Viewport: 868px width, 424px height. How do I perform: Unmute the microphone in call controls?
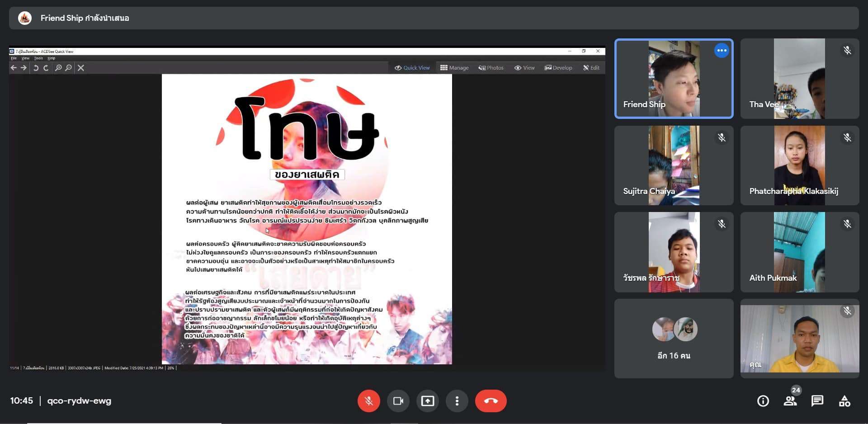point(368,401)
